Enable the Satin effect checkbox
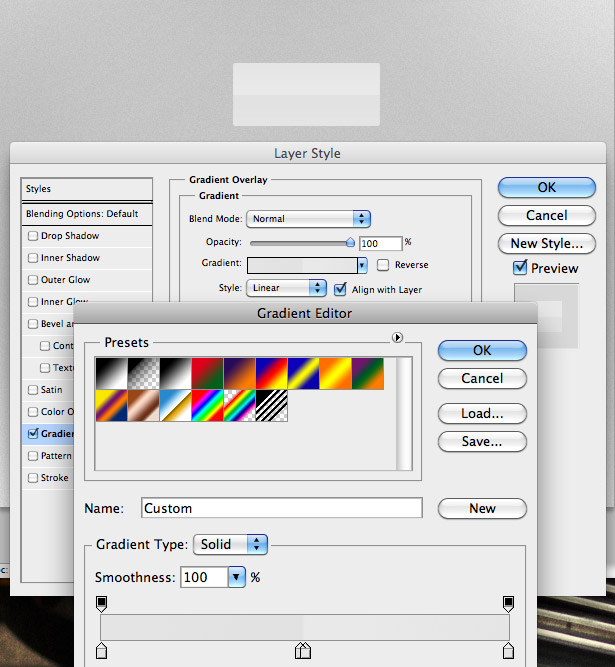 coord(33,390)
